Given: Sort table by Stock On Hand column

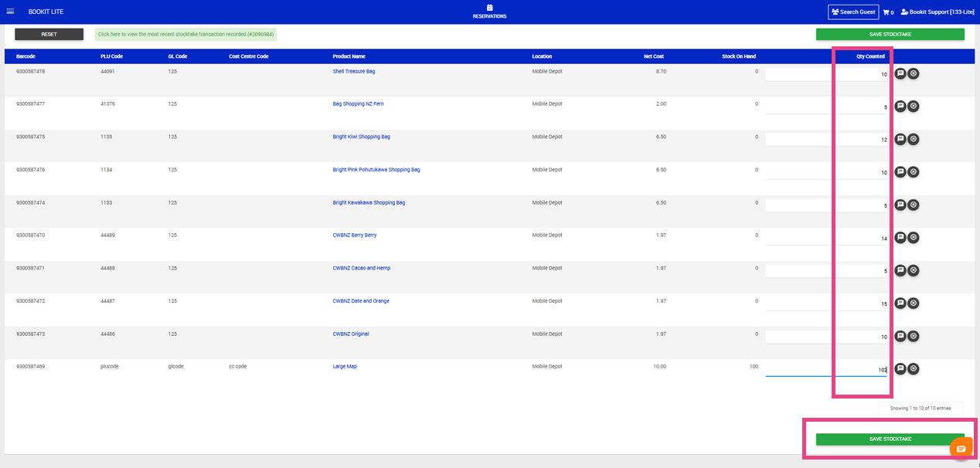Looking at the screenshot, I should pyautogui.click(x=739, y=56).
